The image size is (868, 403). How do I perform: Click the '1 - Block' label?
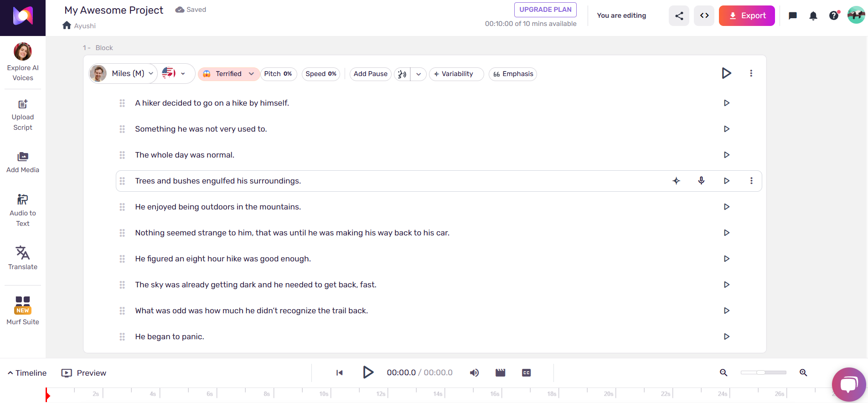(x=98, y=48)
